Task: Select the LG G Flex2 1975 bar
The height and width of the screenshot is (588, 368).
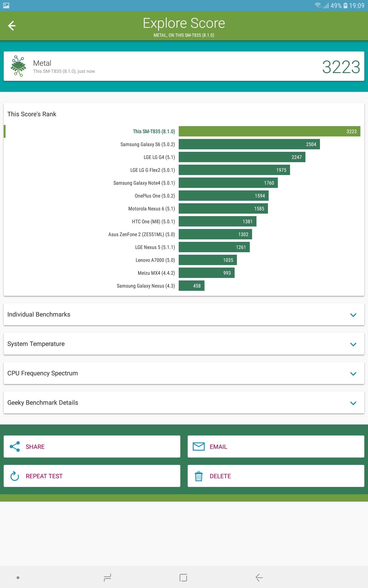Action: 234,170
